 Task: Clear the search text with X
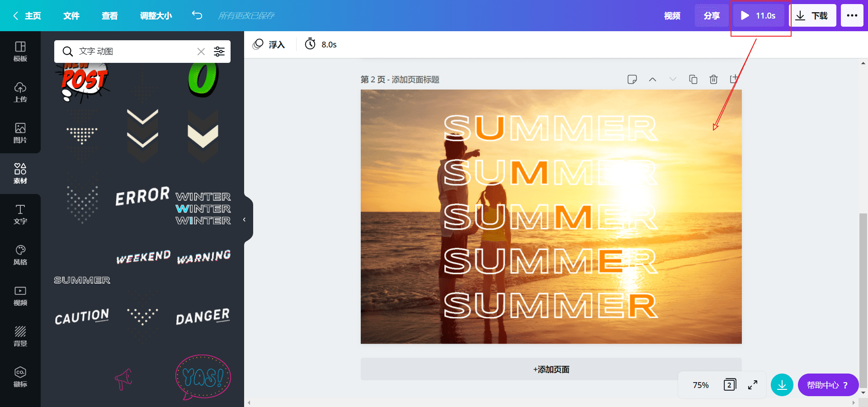pyautogui.click(x=201, y=52)
